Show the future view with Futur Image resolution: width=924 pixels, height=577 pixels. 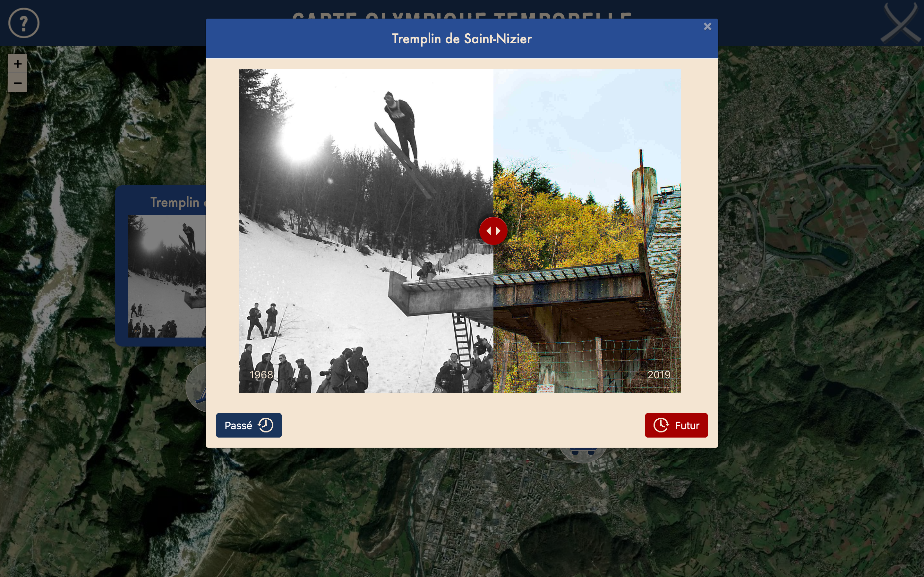click(x=676, y=425)
